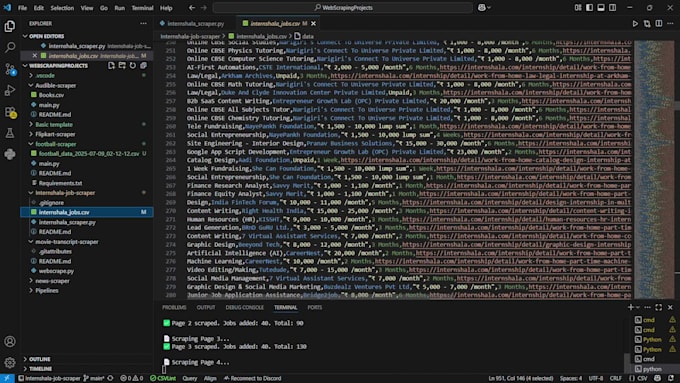Screen dimensions: 680x383
Task: Open Explorer views and more actions menu
Action: 144,23
